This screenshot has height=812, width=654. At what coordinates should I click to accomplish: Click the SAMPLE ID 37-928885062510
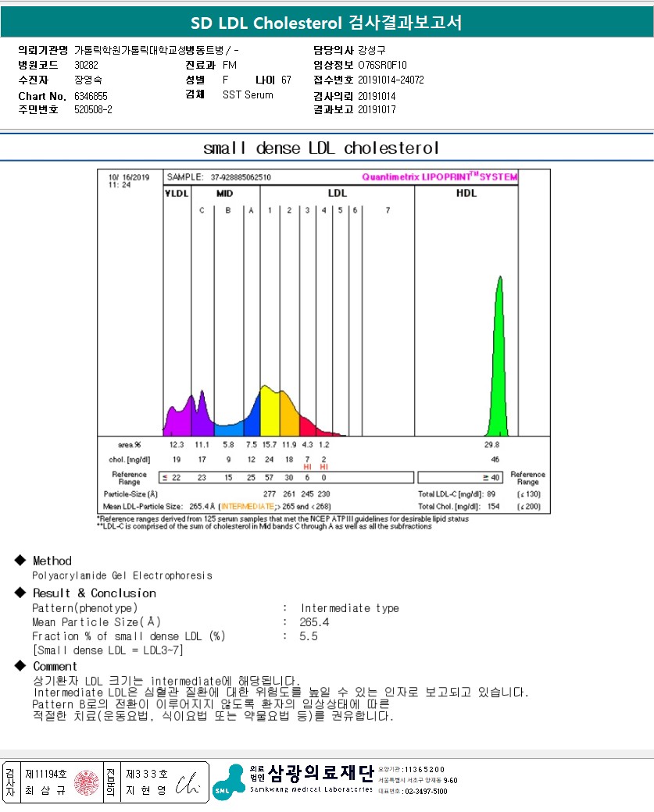(x=241, y=177)
